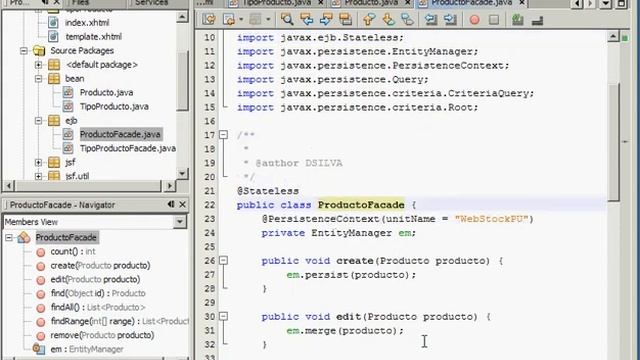640x360 pixels.
Task: Click the project tree scroll down arrow
Action: [x=182, y=173]
